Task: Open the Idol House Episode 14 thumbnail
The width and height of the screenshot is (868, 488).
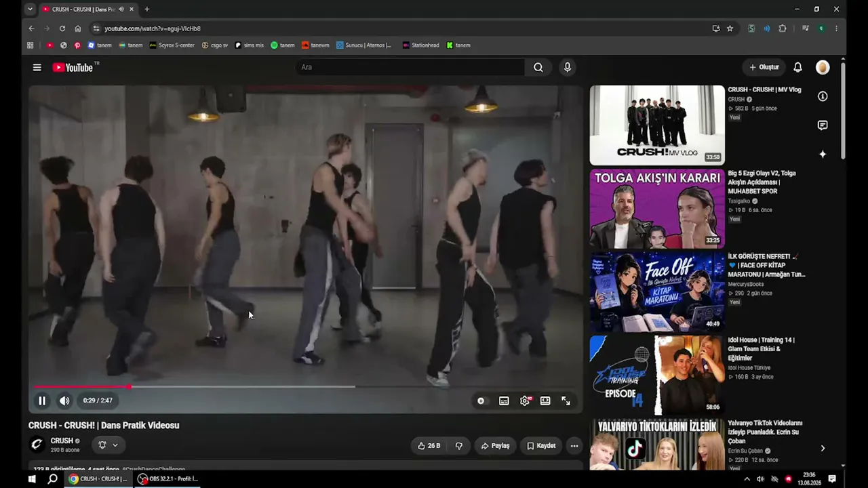Action: (x=657, y=375)
